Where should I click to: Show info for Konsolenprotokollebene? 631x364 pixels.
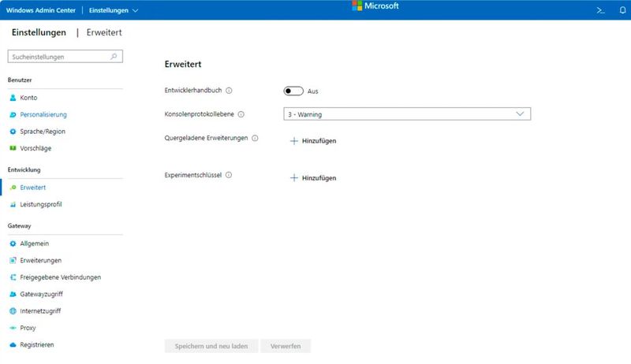coord(241,114)
